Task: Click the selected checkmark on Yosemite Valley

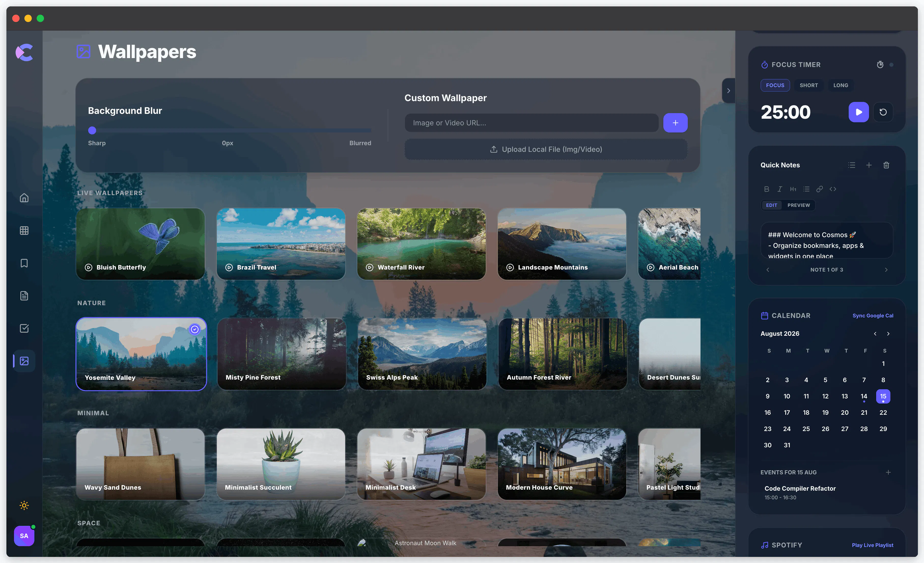Action: point(195,330)
